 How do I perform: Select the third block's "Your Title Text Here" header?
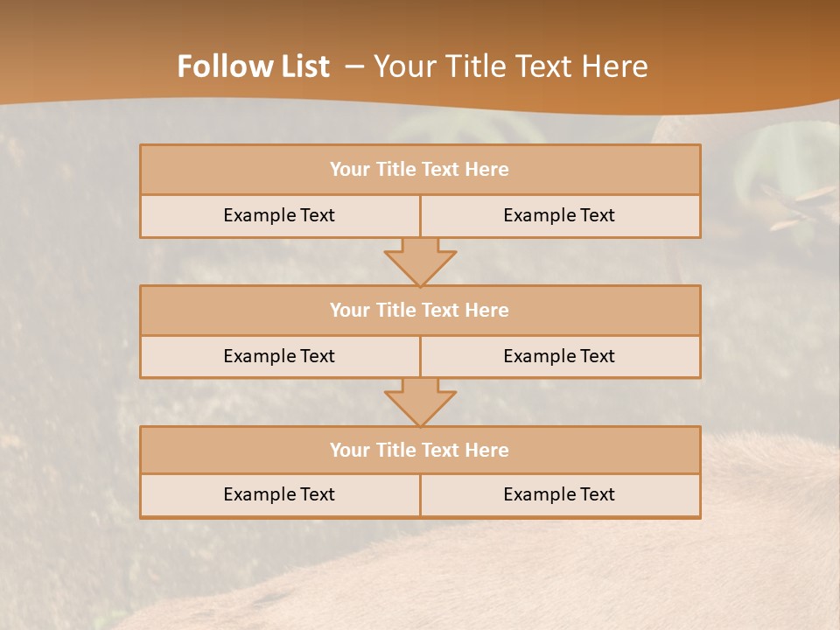pyautogui.click(x=420, y=450)
